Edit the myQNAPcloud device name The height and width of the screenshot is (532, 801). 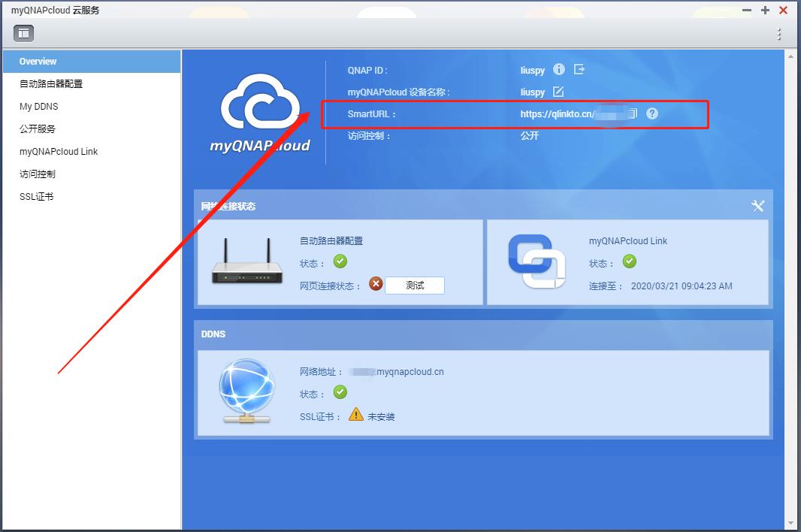coord(558,92)
